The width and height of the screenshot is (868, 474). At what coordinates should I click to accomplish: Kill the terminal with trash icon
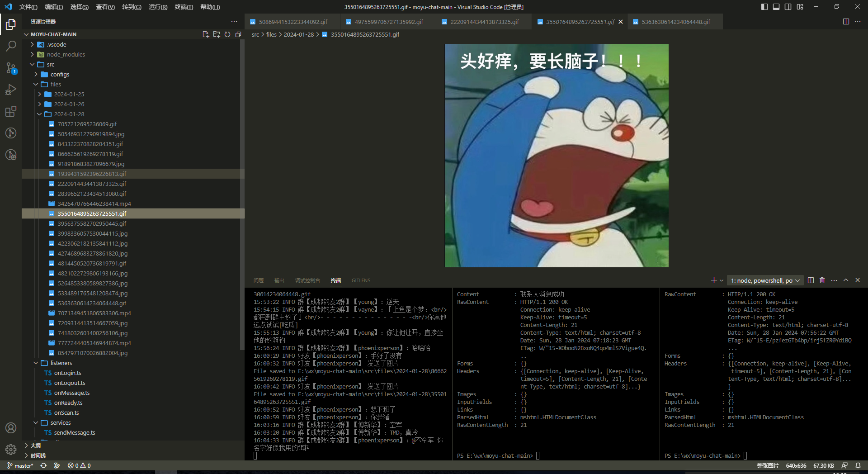click(822, 280)
